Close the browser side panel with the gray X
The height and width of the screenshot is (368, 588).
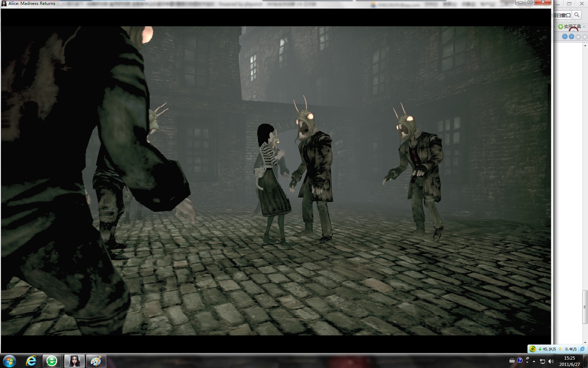coord(584,37)
